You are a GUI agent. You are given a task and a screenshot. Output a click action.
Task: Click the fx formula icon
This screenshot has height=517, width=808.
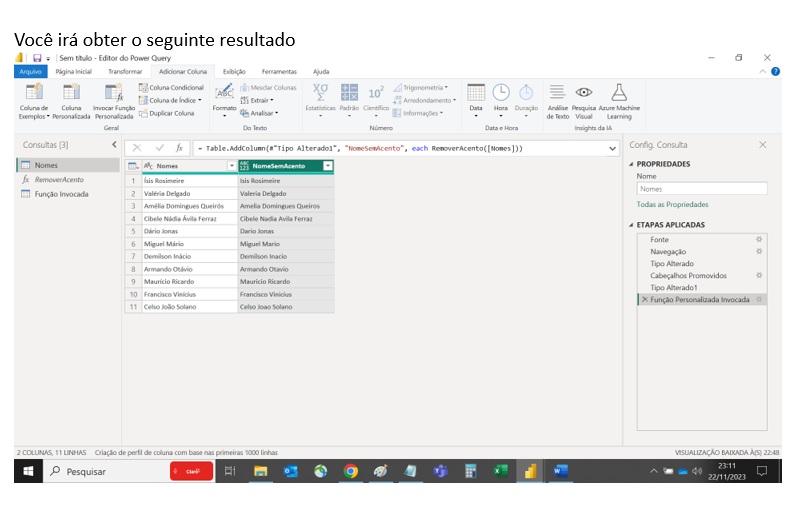tap(179, 148)
